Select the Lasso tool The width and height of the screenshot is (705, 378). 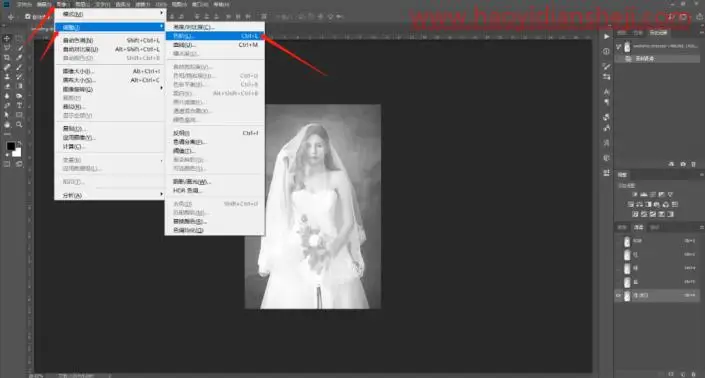(x=7, y=48)
